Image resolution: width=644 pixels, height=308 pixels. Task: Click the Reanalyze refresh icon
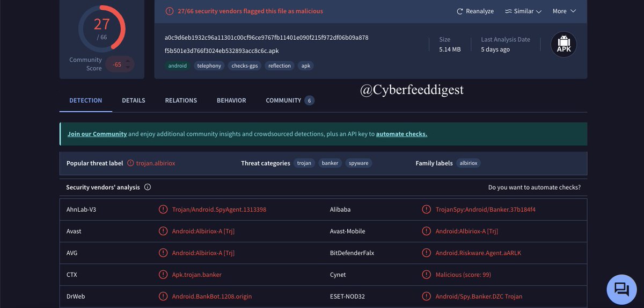point(459,11)
